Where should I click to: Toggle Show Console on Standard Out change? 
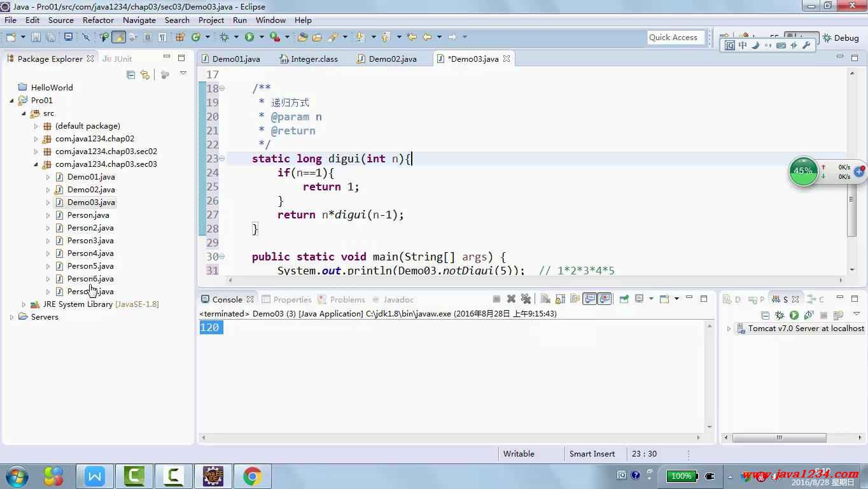tap(590, 299)
